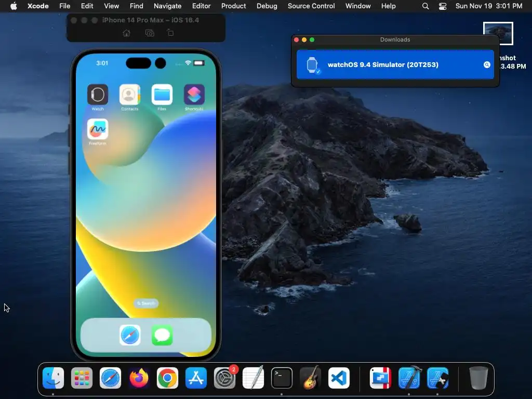Screen dimensions: 532x399
Task: Launch the Freeform app on the iPhone
Action: [x=98, y=129]
